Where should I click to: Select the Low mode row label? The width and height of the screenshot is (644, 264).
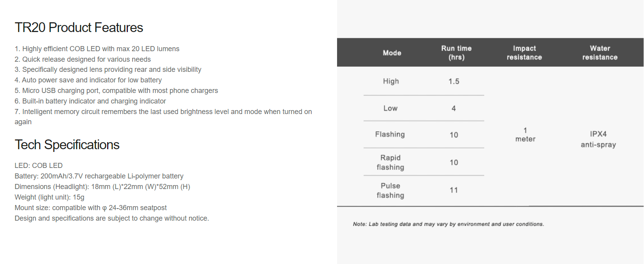(390, 108)
